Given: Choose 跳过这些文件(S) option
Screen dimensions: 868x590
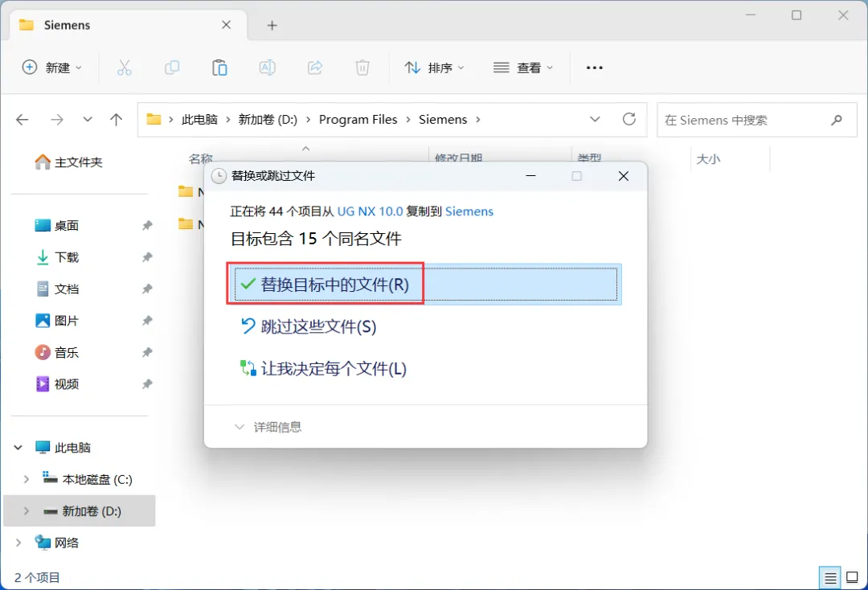Looking at the screenshot, I should pos(309,326).
